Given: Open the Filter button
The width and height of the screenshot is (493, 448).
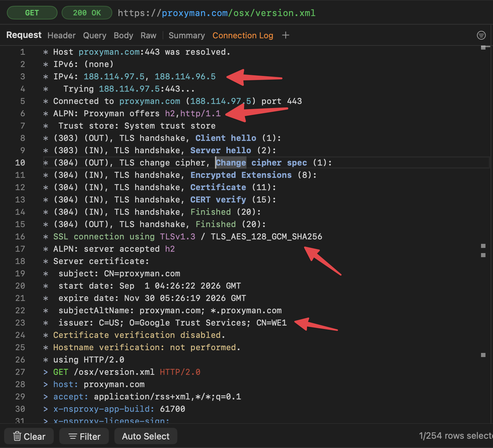Looking at the screenshot, I should click(x=84, y=436).
